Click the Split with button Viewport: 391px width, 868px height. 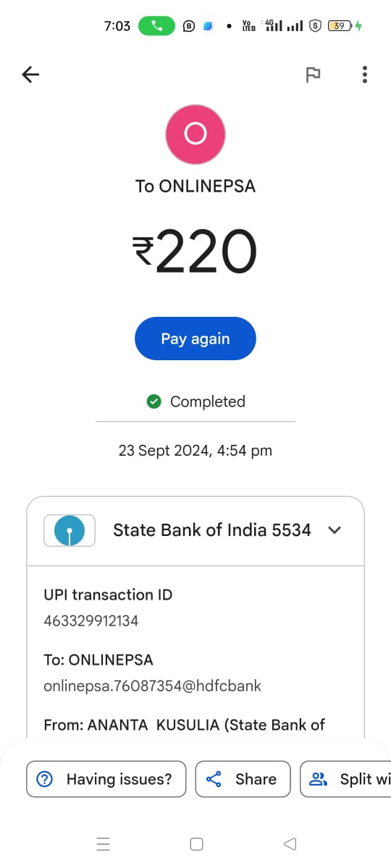(346, 779)
